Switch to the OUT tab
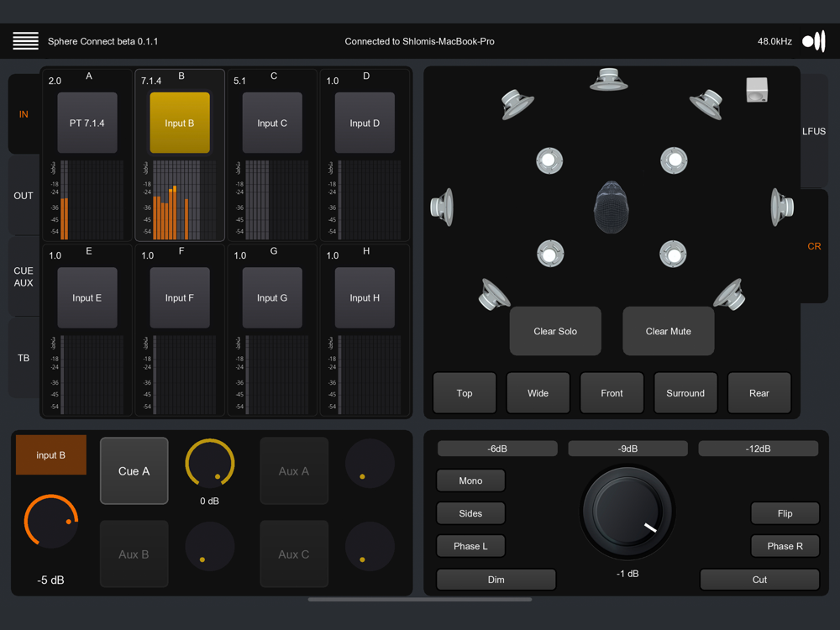840x630 pixels. [24, 196]
